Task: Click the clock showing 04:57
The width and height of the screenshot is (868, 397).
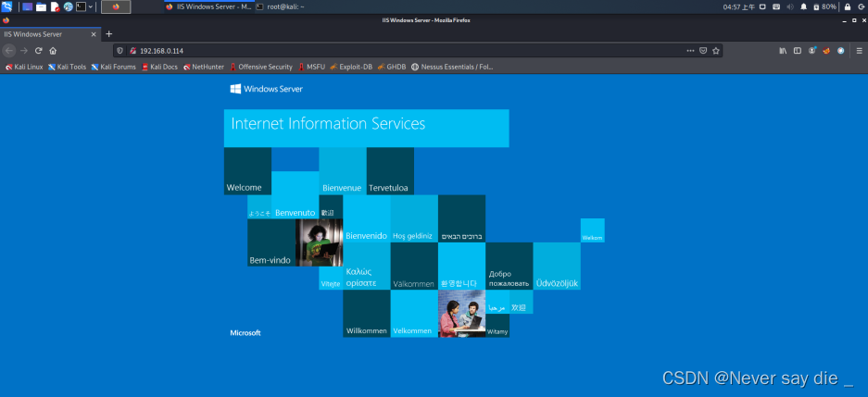Action: (x=739, y=6)
